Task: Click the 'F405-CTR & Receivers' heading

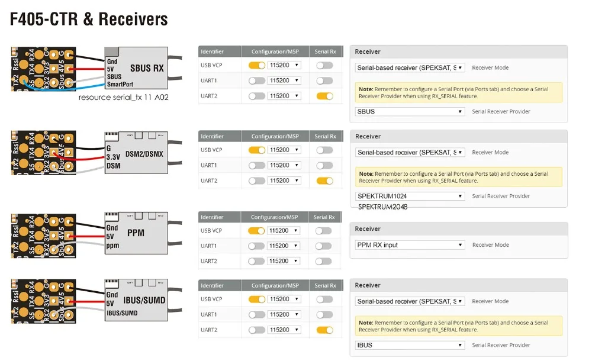Action: [89, 20]
